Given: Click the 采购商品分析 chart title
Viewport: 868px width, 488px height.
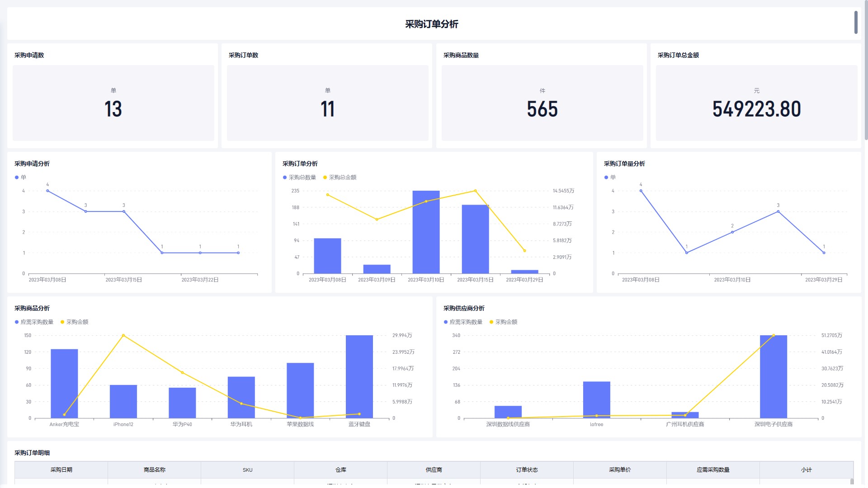Looking at the screenshot, I should (x=32, y=308).
